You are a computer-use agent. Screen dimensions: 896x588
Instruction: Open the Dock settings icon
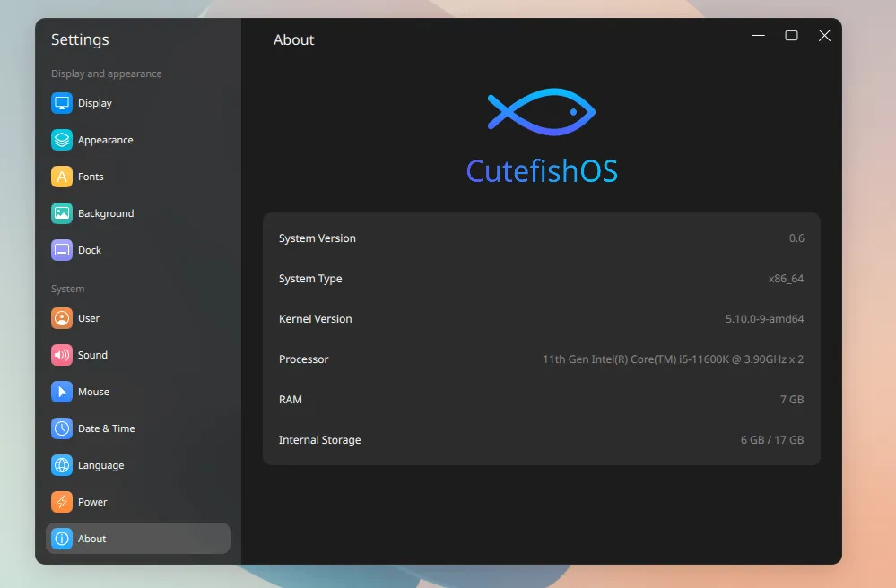tap(62, 250)
